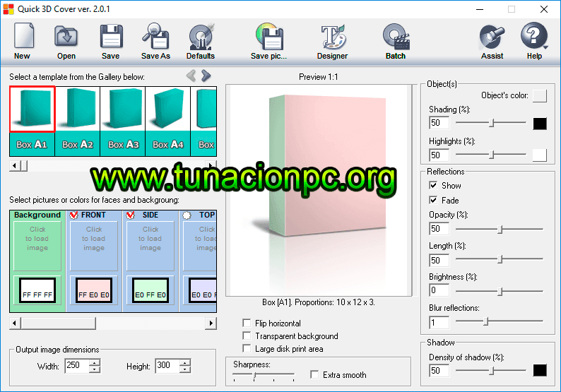Adjust the Density of shadow slider
The image size is (561, 392).
pos(491,371)
